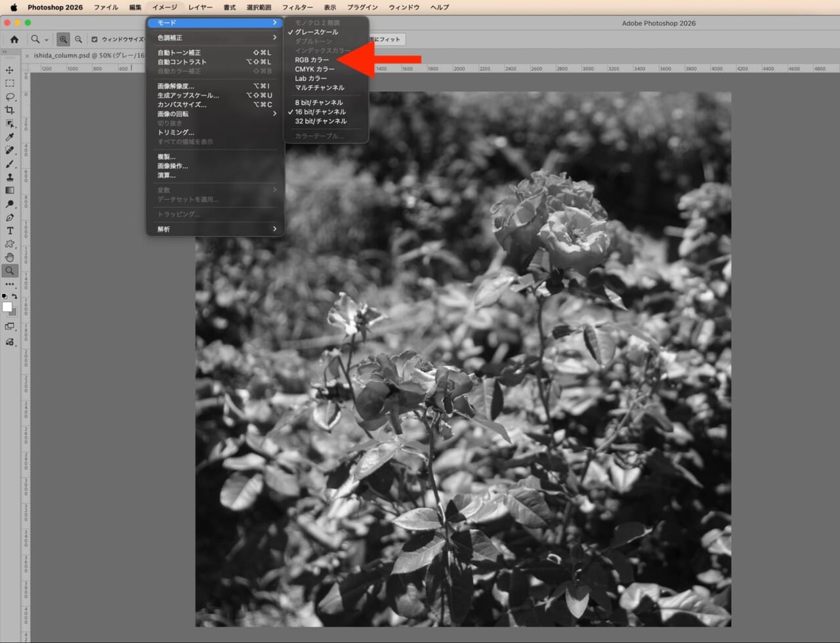Open 生成アップスケール... command
This screenshot has height=643, width=840.
[215, 95]
